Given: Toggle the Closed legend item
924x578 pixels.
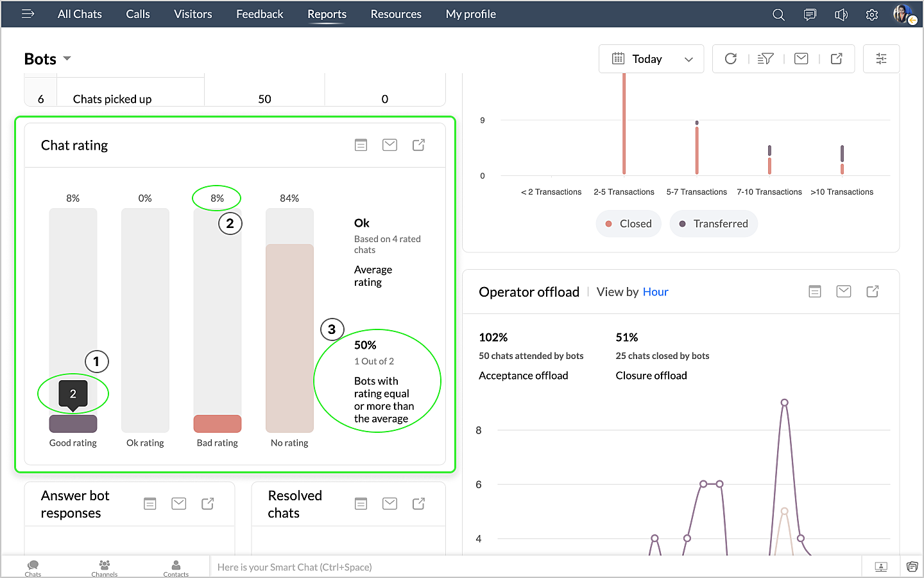Looking at the screenshot, I should [628, 223].
